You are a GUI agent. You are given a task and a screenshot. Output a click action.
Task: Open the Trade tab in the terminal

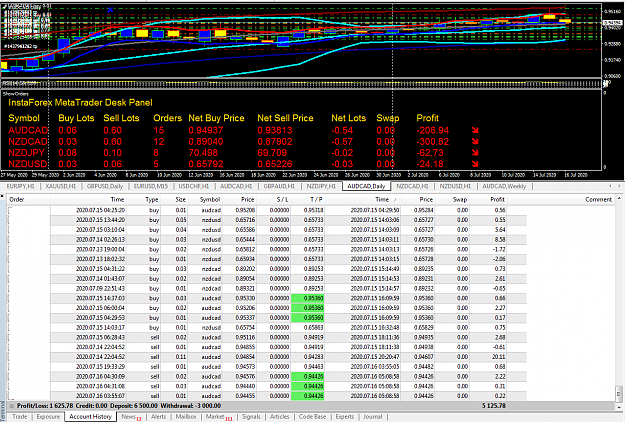pos(20,417)
